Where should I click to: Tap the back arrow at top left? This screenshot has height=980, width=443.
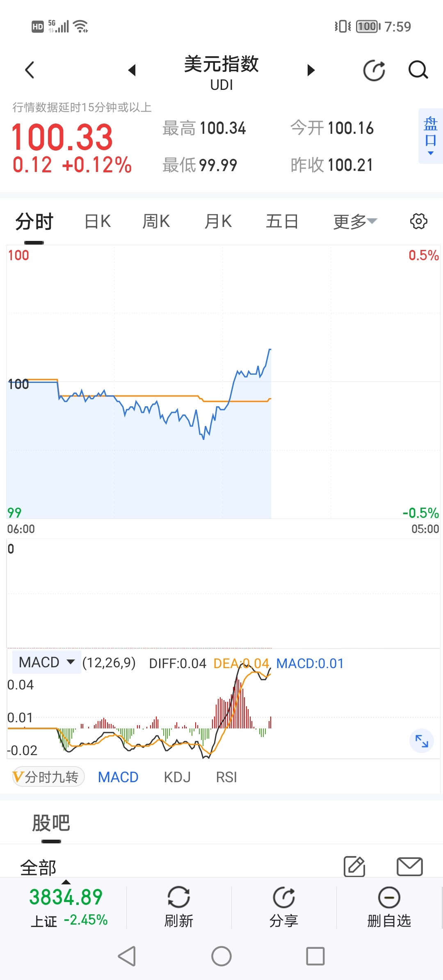tap(30, 70)
